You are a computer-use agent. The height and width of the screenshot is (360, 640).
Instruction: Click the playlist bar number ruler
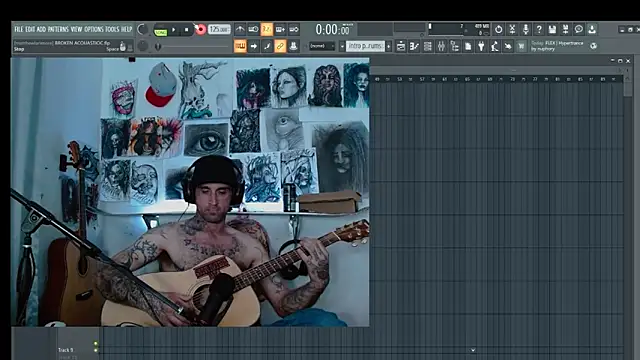[x=496, y=79]
